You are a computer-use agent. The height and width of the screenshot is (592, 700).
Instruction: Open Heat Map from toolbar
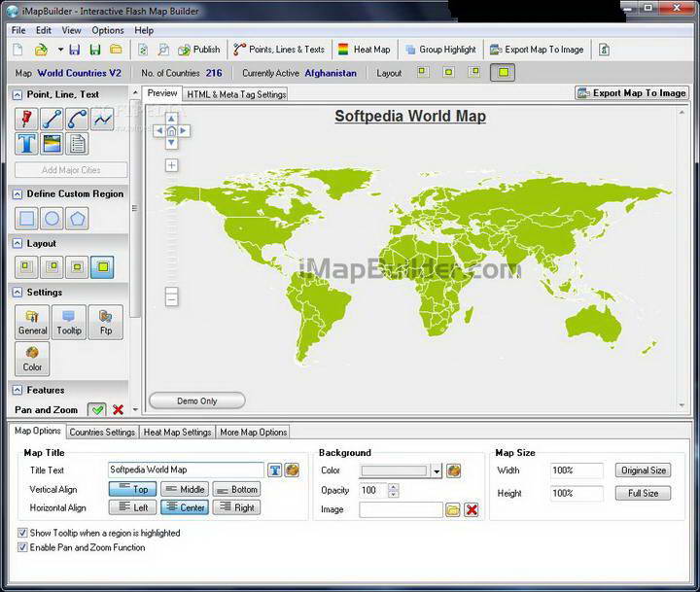(x=364, y=50)
